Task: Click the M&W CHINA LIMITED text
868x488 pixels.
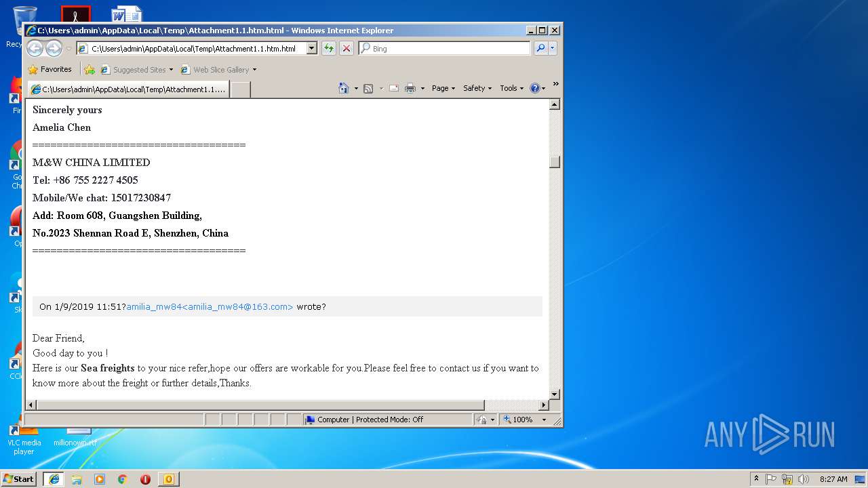Action: tap(92, 163)
